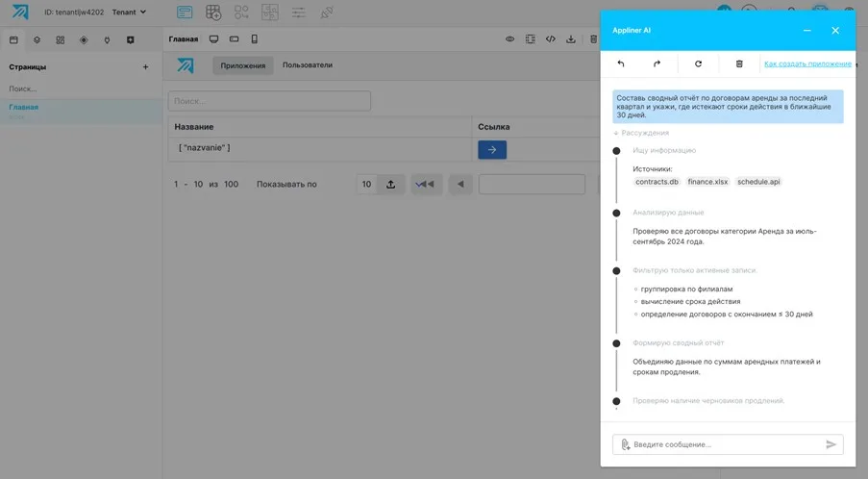Image resolution: width=868 pixels, height=479 pixels.
Task: Toggle preview with the eye icon
Action: pos(509,38)
